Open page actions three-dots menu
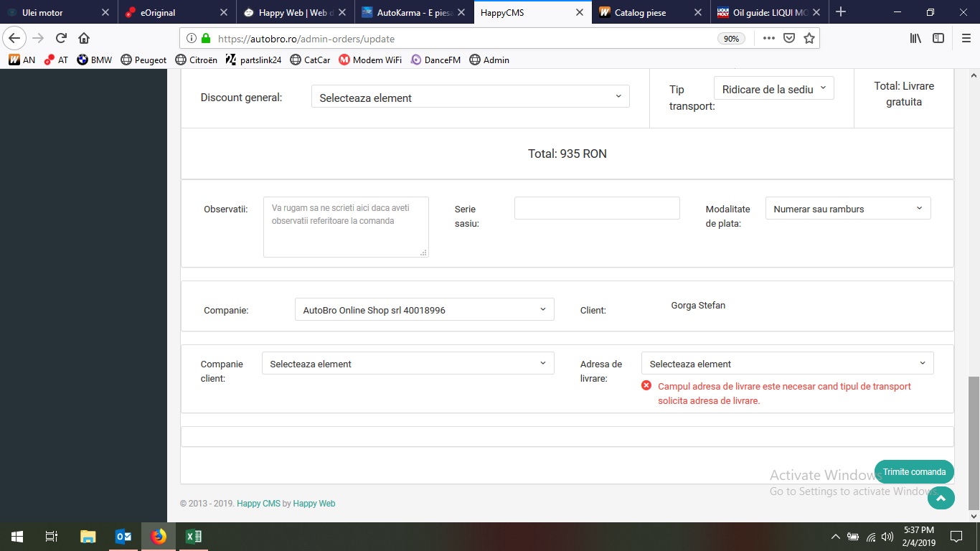Screen dimensions: 980x551 click(768, 39)
